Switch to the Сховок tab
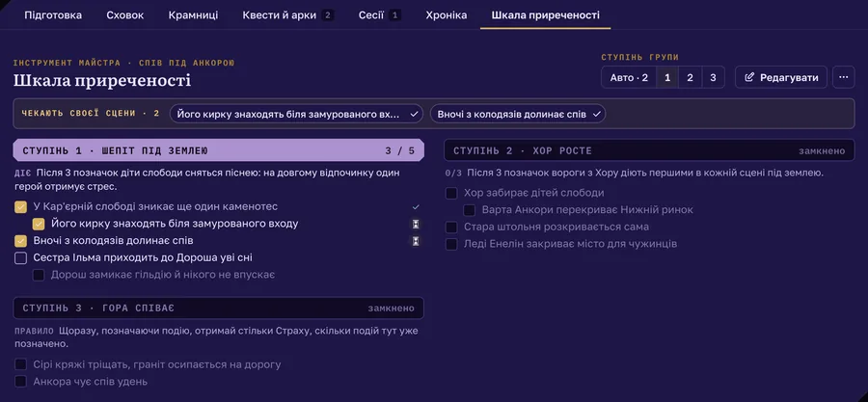Image resolution: width=868 pixels, height=402 pixels. (125, 14)
